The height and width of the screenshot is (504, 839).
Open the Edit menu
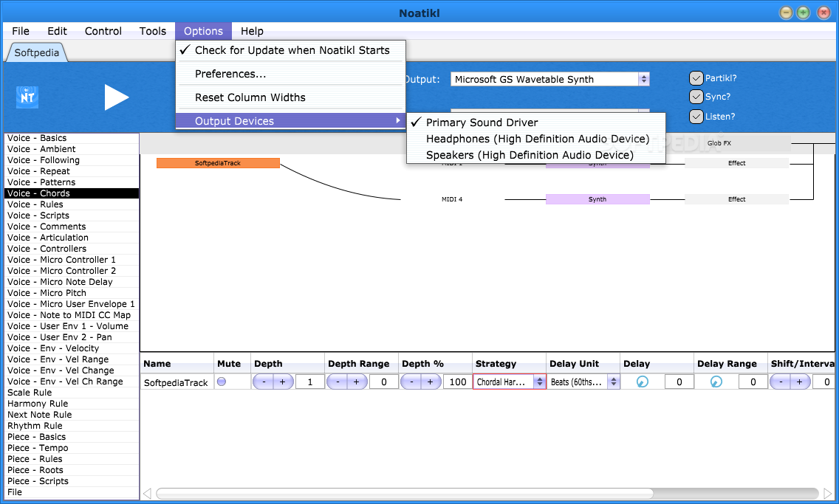click(58, 31)
